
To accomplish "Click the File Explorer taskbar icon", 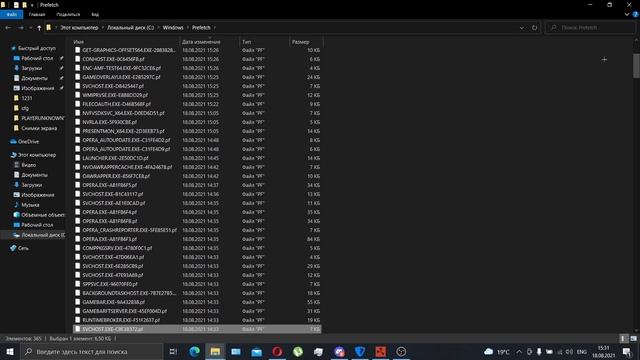I will (215, 351).
